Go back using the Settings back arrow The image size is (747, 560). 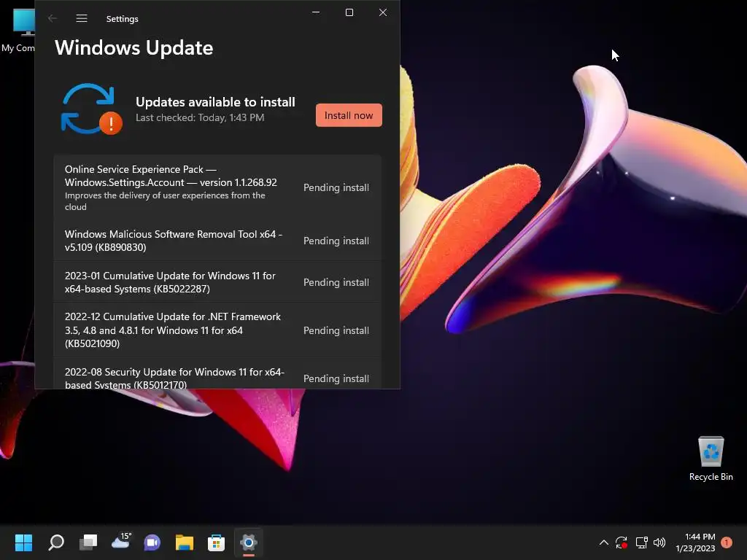click(x=53, y=18)
